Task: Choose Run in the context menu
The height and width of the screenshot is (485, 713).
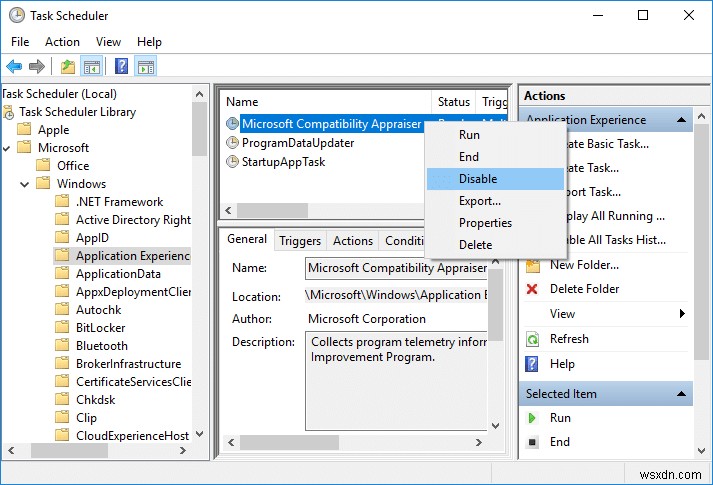Action: click(x=495, y=135)
